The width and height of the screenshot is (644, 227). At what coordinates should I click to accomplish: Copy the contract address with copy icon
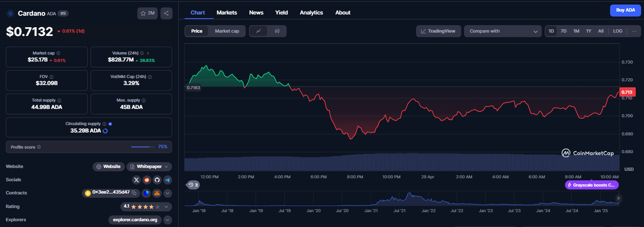(x=134, y=193)
